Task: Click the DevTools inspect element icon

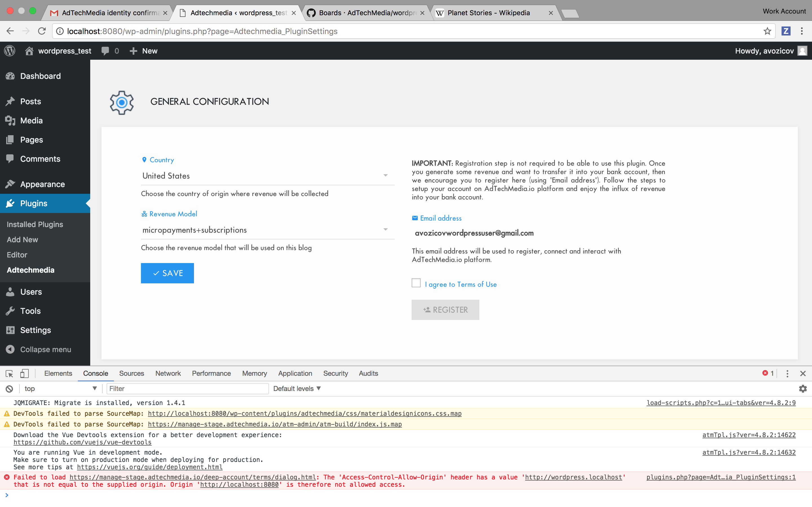Action: [x=9, y=373]
